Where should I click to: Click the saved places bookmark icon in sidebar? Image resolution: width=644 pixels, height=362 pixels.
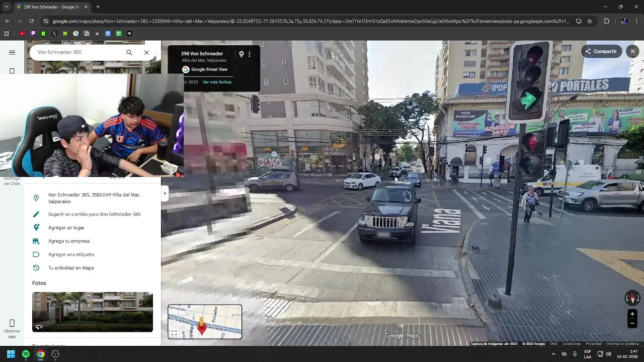point(12,71)
